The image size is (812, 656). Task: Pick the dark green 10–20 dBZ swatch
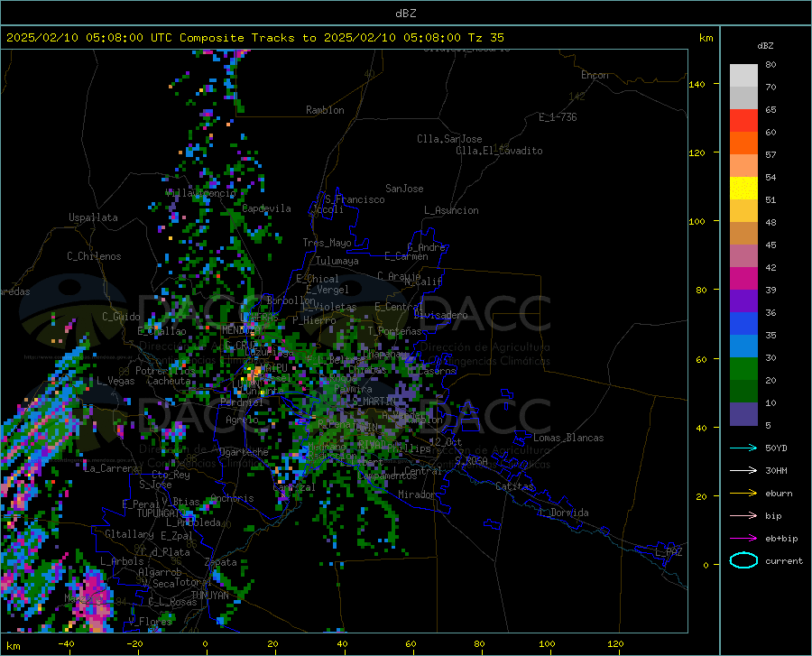(743, 392)
